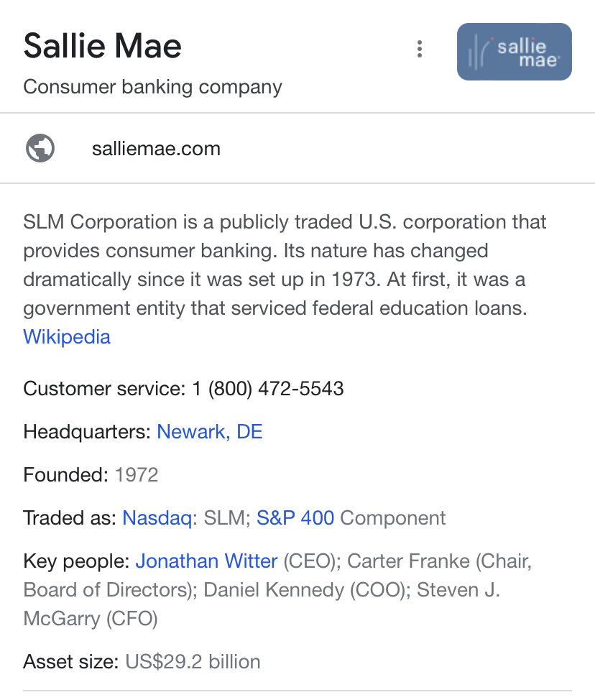Open the S&P 400 link
The image size is (595, 700).
tap(295, 517)
